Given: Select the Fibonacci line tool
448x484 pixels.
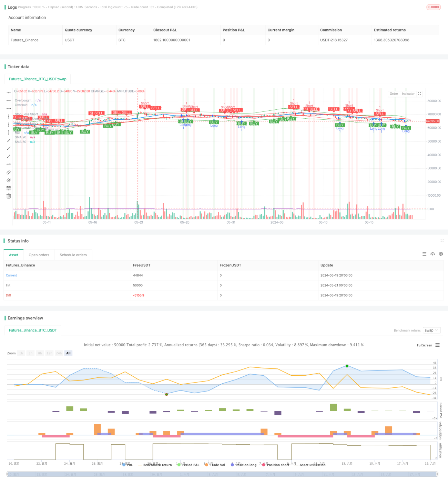Looking at the screenshot, I should point(9,188).
